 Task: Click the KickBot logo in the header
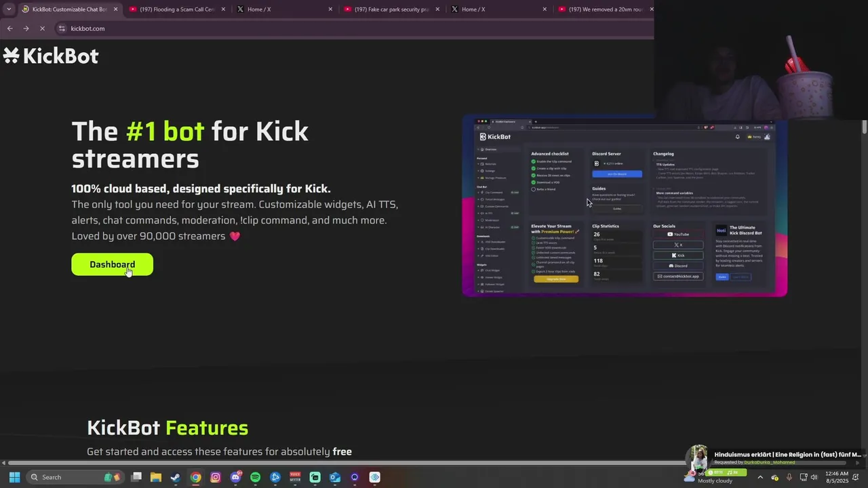tap(51, 56)
